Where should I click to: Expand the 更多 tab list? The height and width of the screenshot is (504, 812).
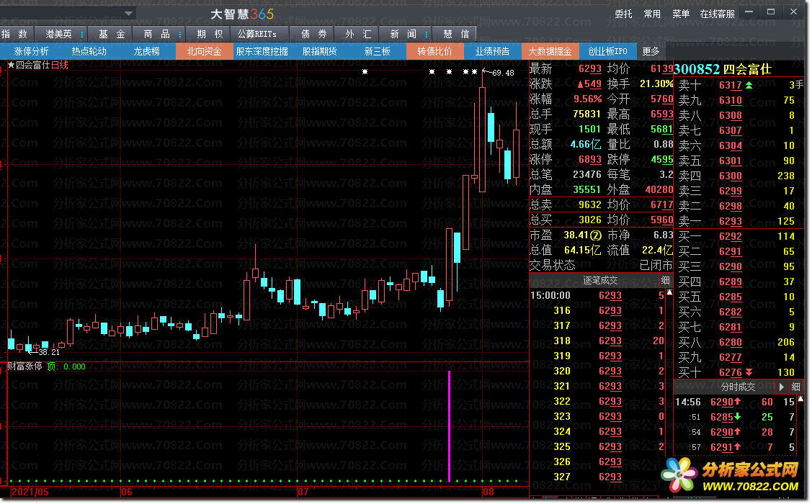651,51
